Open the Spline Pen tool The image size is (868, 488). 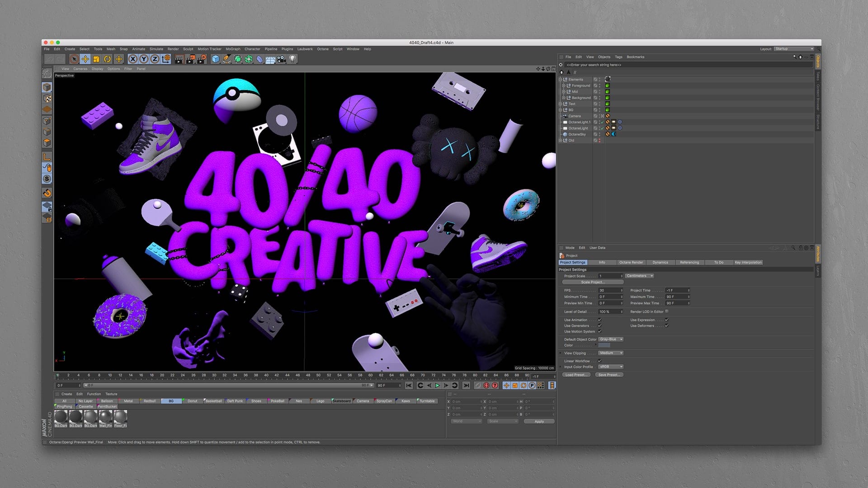tap(226, 59)
